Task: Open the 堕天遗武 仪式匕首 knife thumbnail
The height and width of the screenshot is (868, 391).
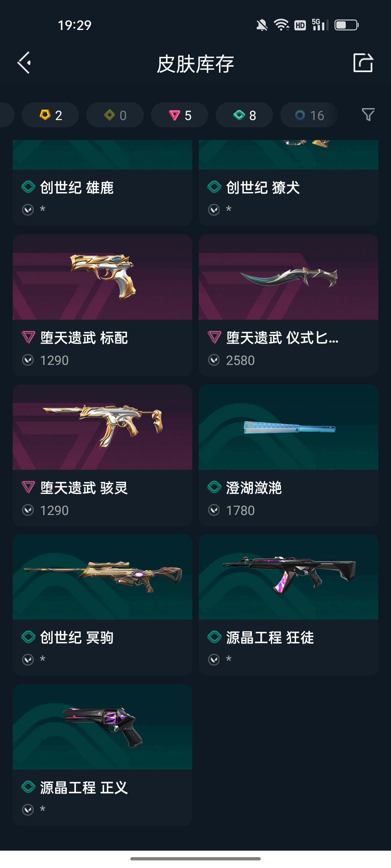Action: (289, 277)
